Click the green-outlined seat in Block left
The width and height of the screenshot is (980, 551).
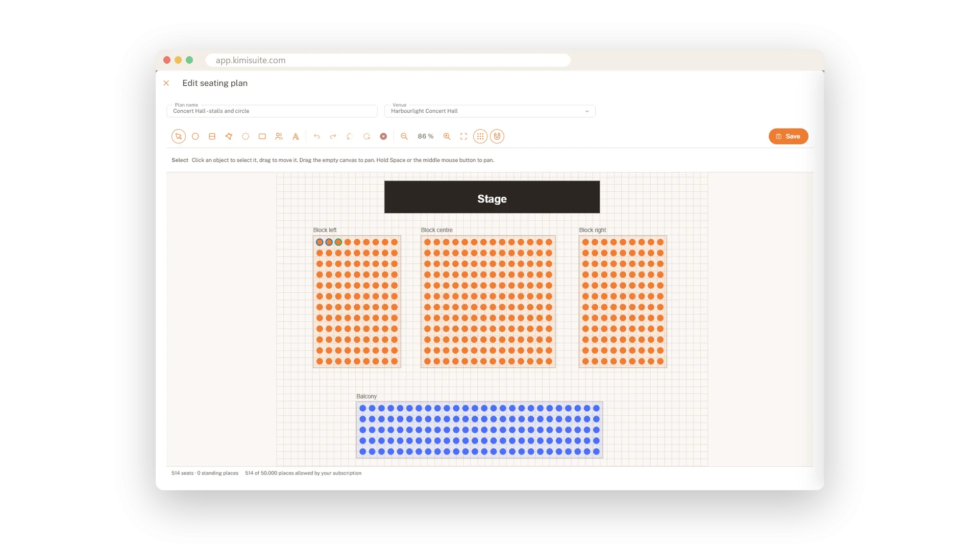338,242
